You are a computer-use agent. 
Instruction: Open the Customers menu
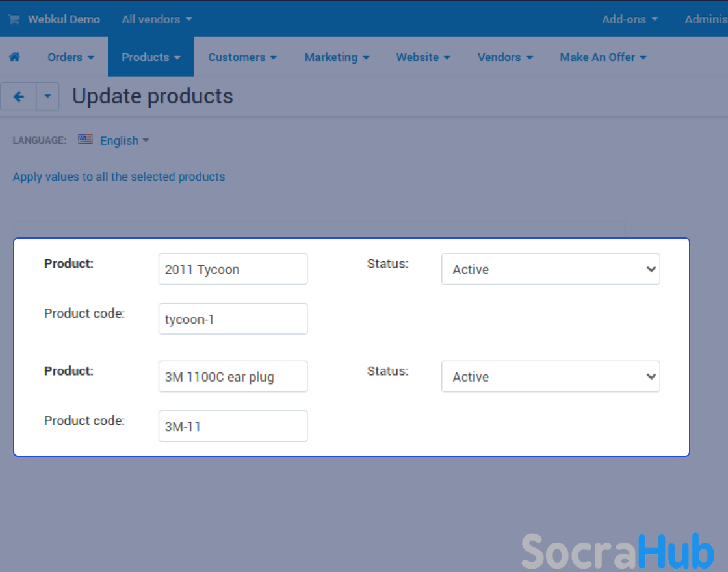242,57
